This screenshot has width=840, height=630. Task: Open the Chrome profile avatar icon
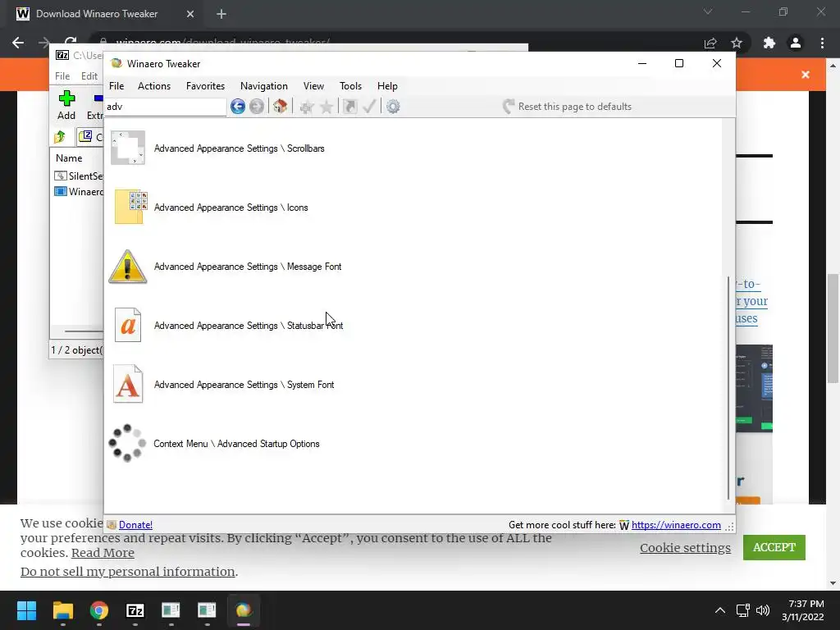coord(796,43)
